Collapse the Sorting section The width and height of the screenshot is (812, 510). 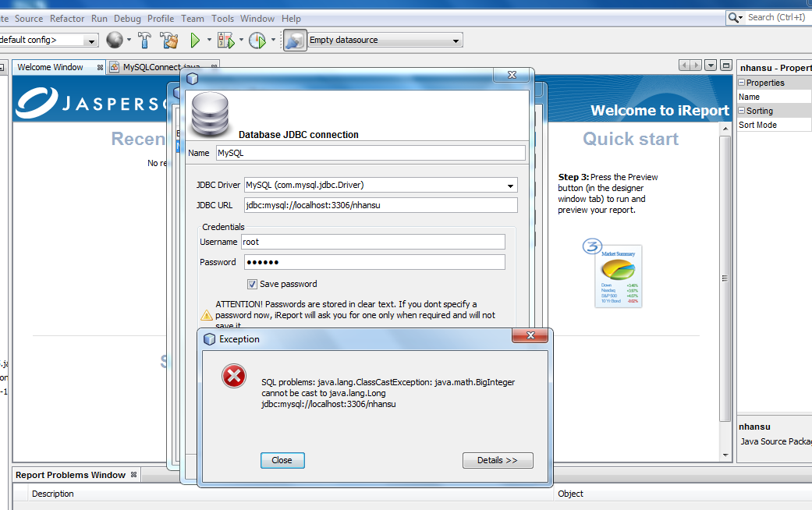742,110
